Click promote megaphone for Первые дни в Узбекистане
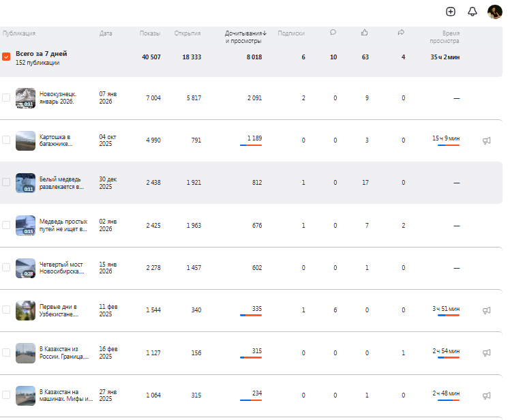Image resolution: width=510 pixels, height=420 pixels. (486, 310)
